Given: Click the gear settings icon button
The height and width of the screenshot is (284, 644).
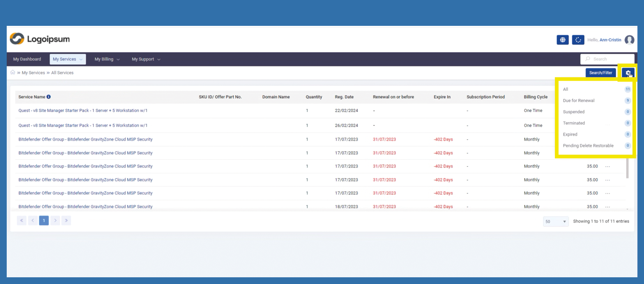Looking at the screenshot, I should tap(628, 73).
